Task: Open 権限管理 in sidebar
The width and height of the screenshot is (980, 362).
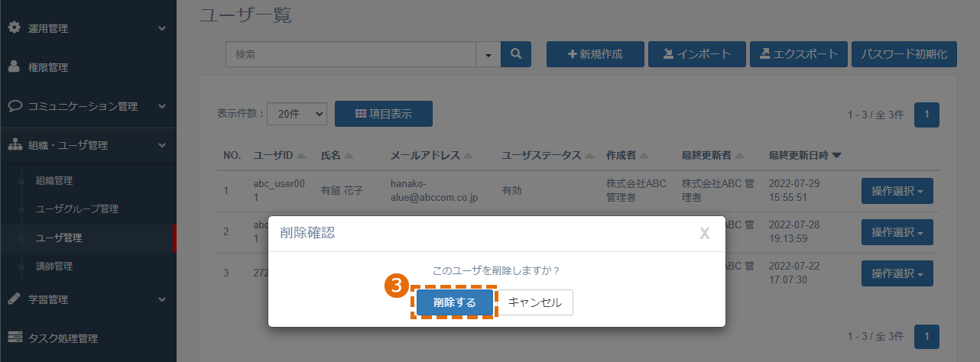Action: point(88,67)
